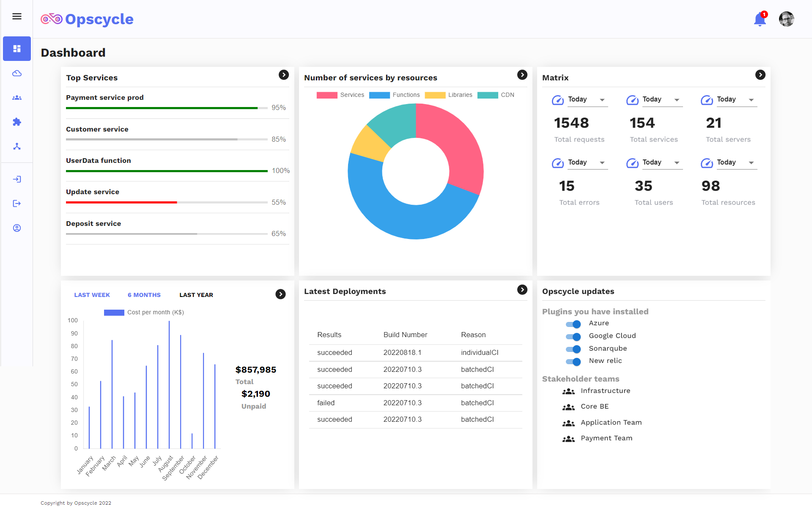Click the Build Number column header
This screenshot has height=511, width=812.
pyautogui.click(x=405, y=335)
